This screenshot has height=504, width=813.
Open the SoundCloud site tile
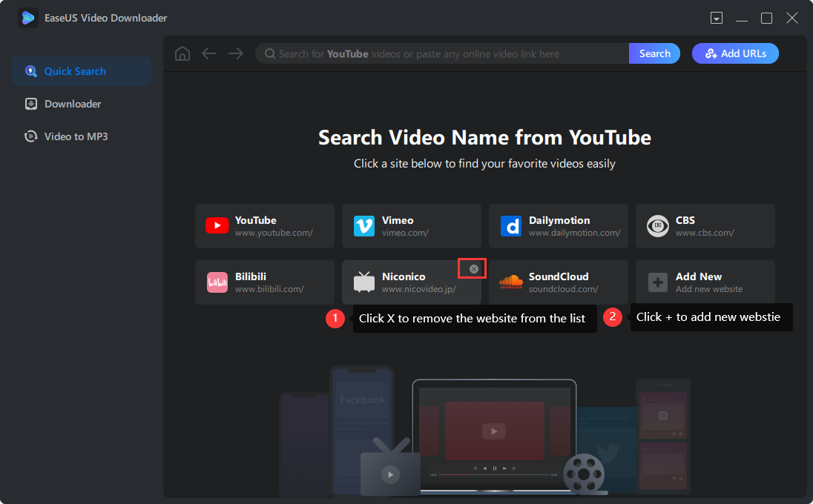557,282
